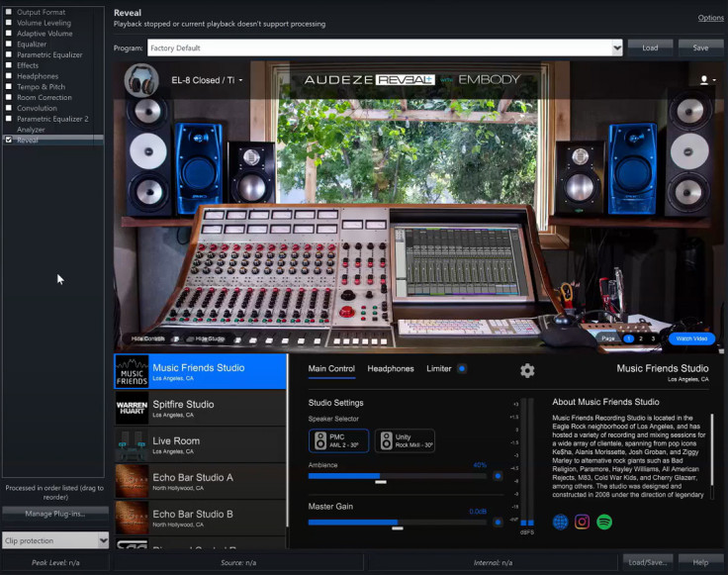Select the Live Room thumbnail
728x575 pixels.
[x=132, y=444]
